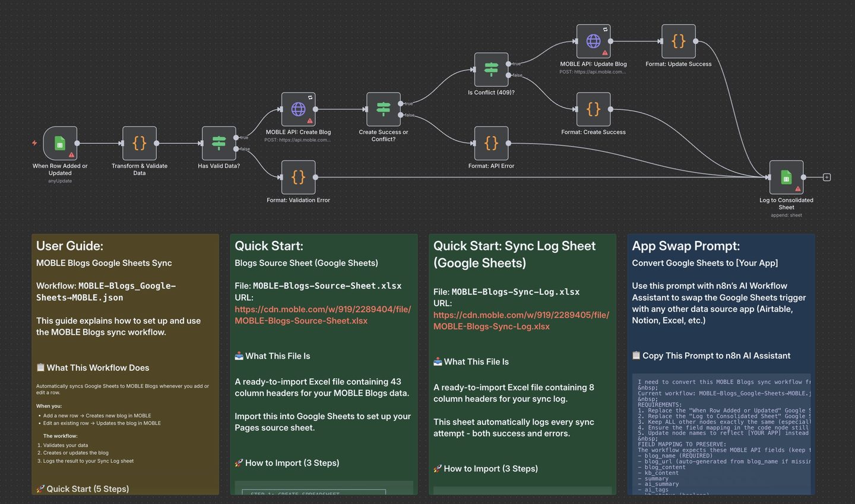Image resolution: width=855 pixels, height=504 pixels.
Task: Open the Format: API Error node
Action: click(x=491, y=143)
